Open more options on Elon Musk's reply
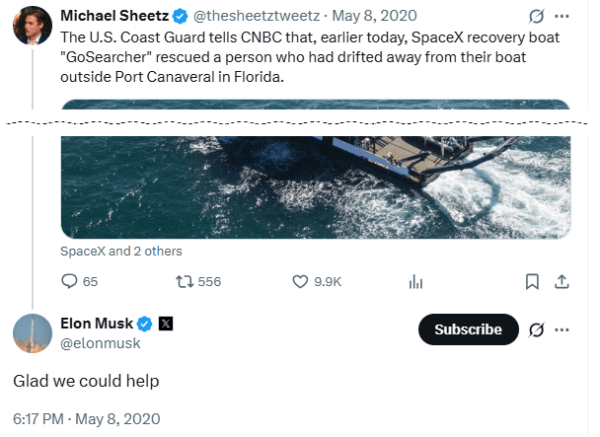This screenshot has width=600, height=437. click(x=562, y=329)
